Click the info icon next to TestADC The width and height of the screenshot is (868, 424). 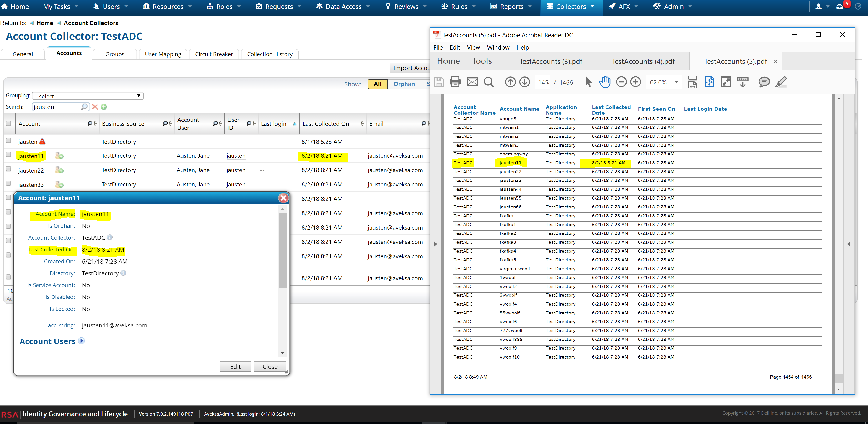click(x=110, y=238)
